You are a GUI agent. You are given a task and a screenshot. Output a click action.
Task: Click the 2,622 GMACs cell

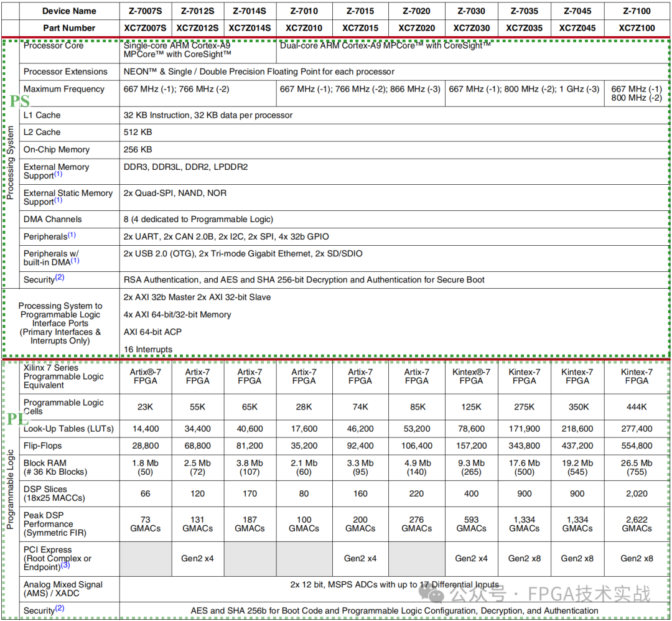tap(637, 525)
